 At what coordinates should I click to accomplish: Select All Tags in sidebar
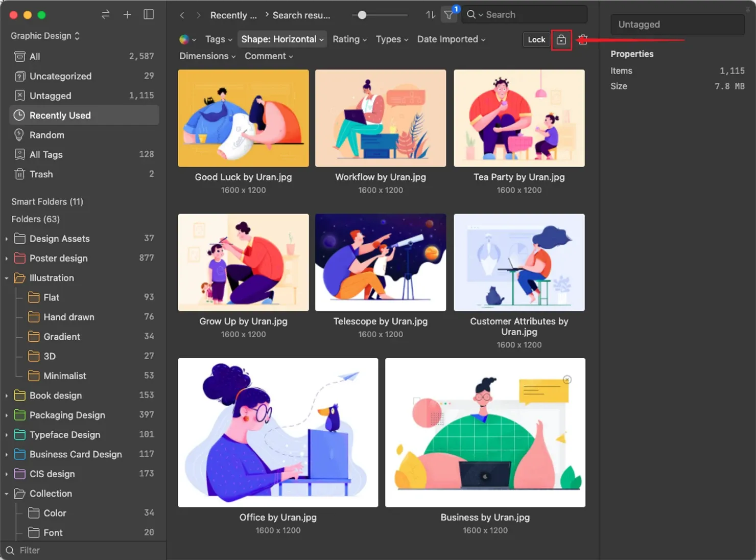[84, 154]
